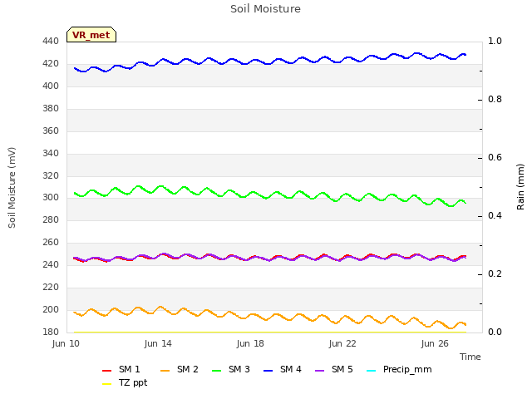Click the orange SM 2 legend swatch
The image size is (532, 399).
click(x=165, y=371)
